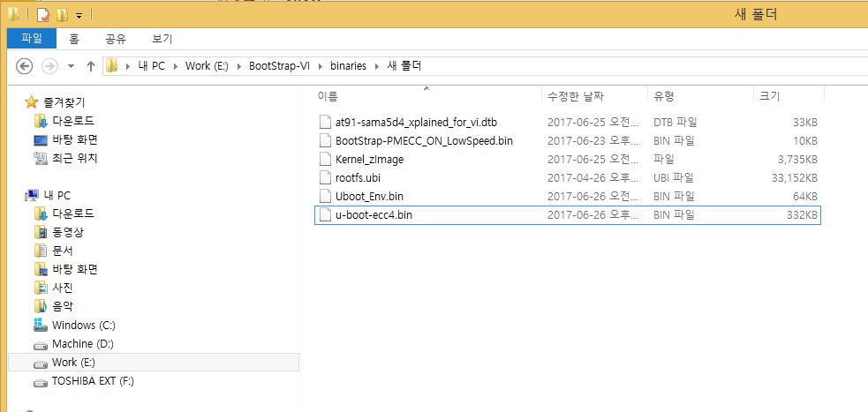Open 즐겨찾기 favorites star icon
Viewport: 868px width, 412px height.
(32, 102)
